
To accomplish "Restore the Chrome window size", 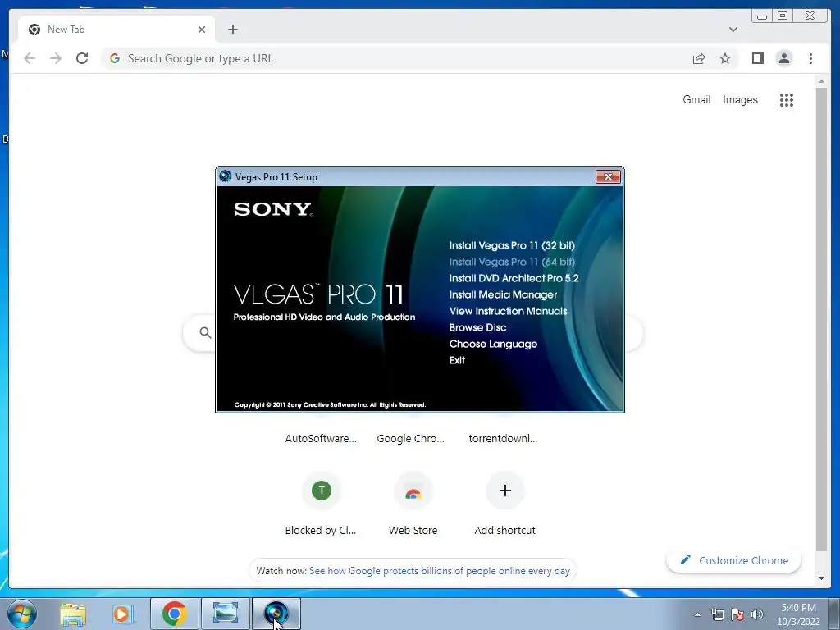I will click(783, 16).
